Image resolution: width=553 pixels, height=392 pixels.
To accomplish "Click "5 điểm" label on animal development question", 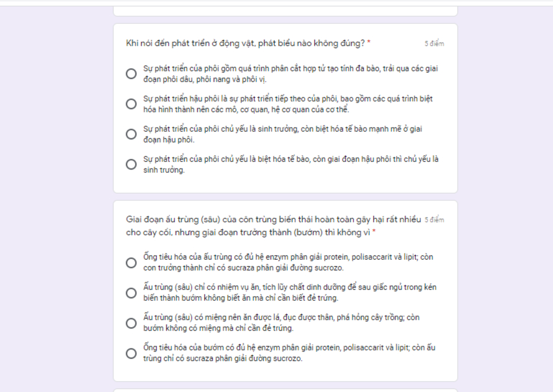I will coord(434,44).
